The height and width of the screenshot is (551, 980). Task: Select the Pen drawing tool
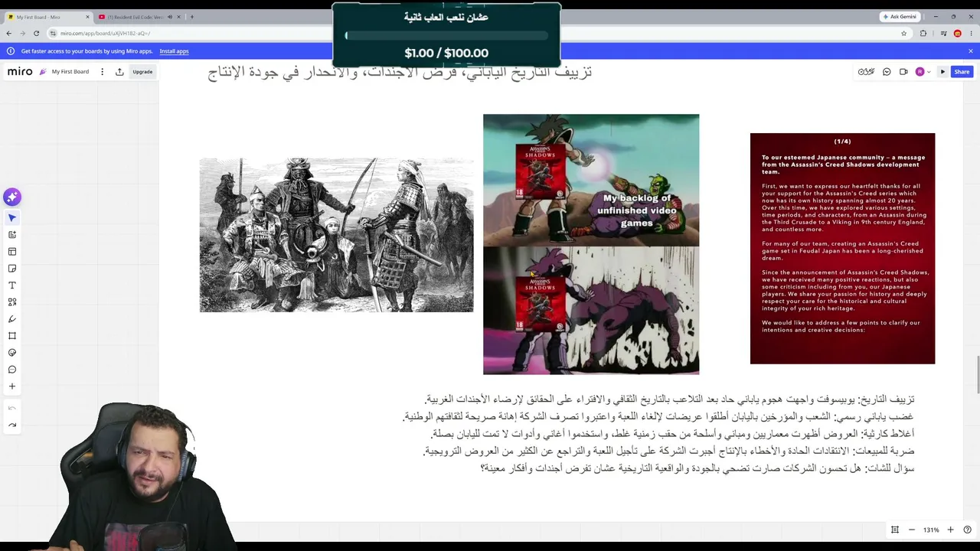[12, 319]
